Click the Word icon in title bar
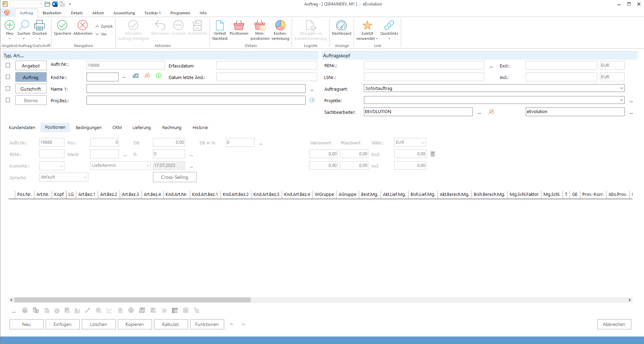The image size is (644, 344). (x=55, y=4)
